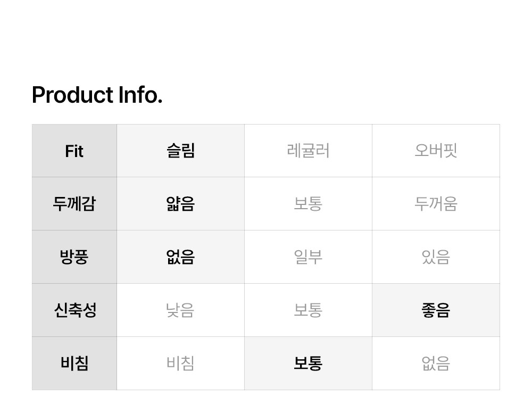
Task: Select the 슬림 fit option
Action: click(x=180, y=151)
